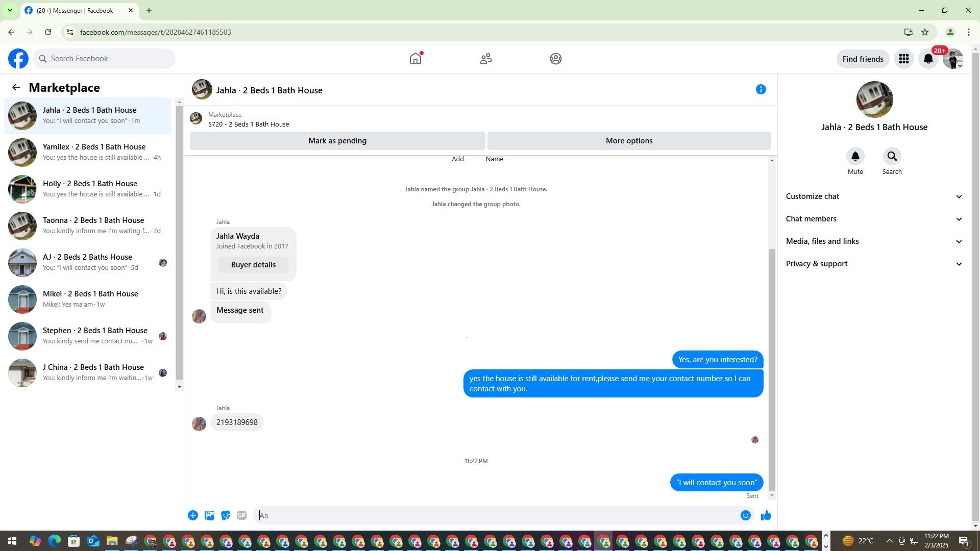Search in conversation using the magnifier icon

tap(892, 156)
